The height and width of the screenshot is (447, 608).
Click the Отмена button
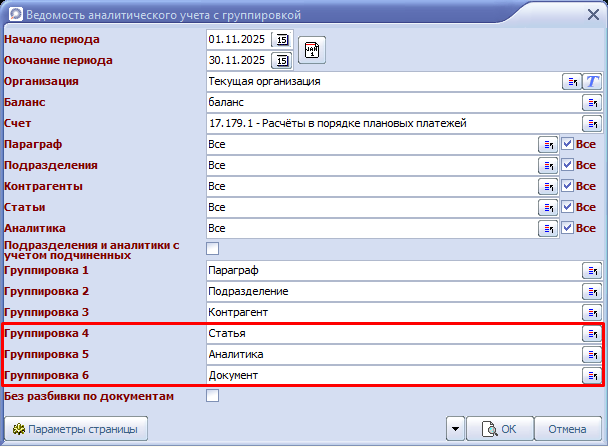click(567, 429)
